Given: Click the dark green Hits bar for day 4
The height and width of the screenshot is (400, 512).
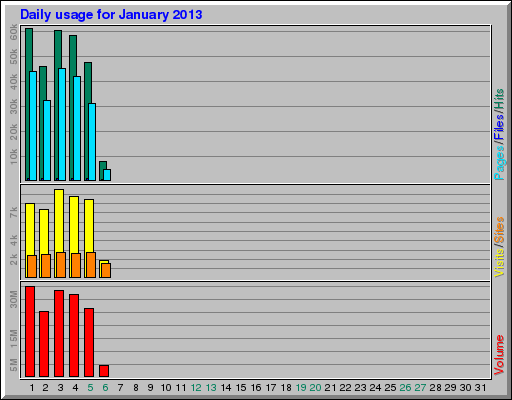Looking at the screenshot, I should pos(73,108).
